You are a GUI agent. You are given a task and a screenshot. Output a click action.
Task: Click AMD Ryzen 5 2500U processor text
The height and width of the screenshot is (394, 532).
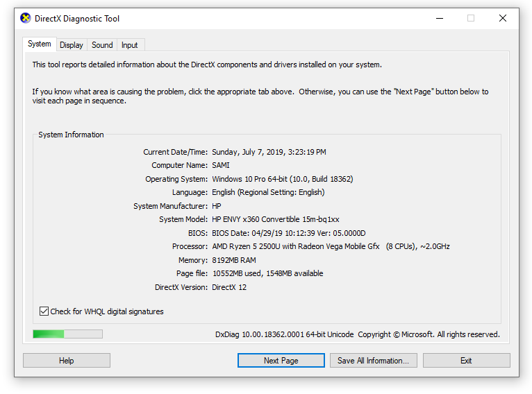(x=331, y=247)
